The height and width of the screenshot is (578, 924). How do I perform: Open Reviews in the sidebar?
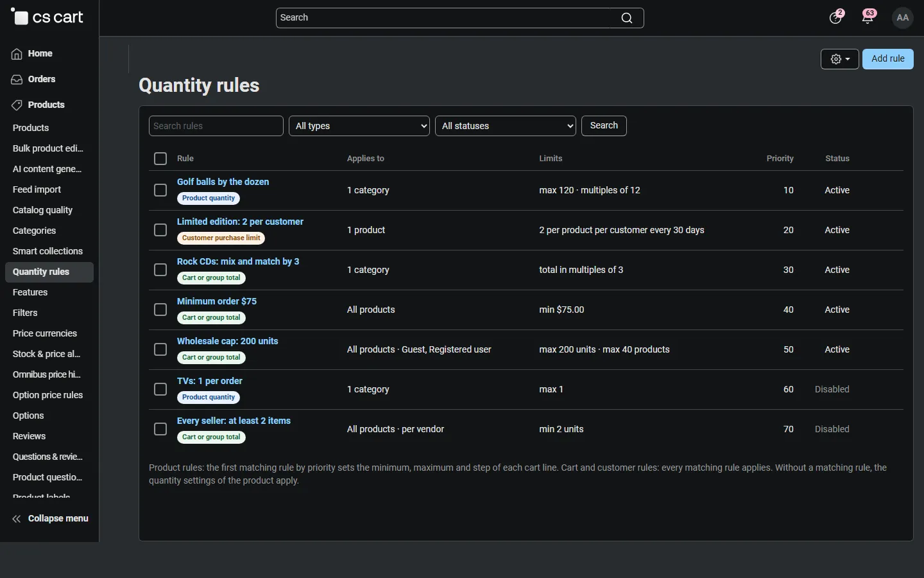29,437
